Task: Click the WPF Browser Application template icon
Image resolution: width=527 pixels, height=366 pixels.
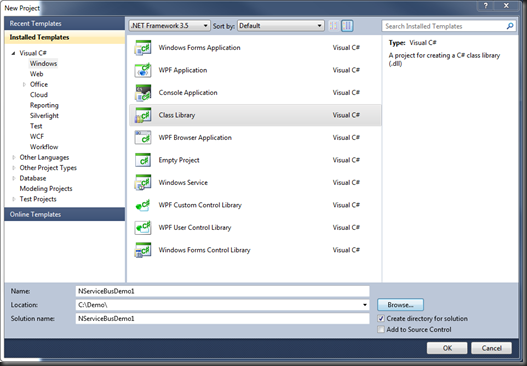Action: [143, 138]
